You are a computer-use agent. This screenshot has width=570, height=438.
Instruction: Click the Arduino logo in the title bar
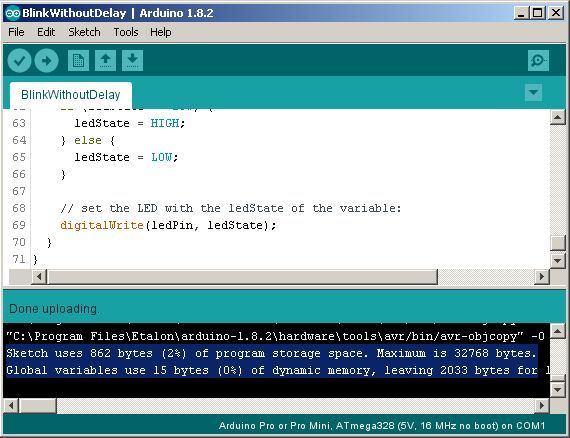13,13
